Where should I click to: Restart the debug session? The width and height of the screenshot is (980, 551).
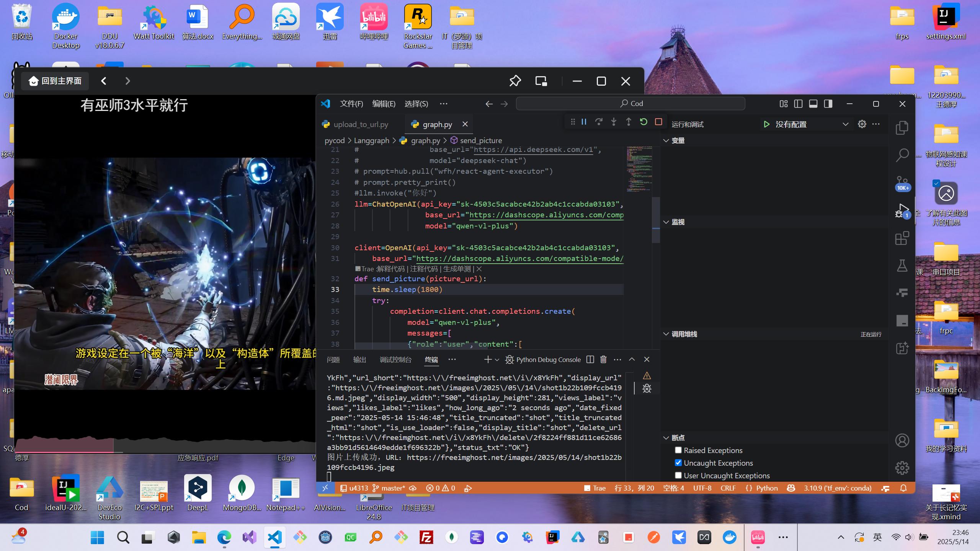(644, 122)
